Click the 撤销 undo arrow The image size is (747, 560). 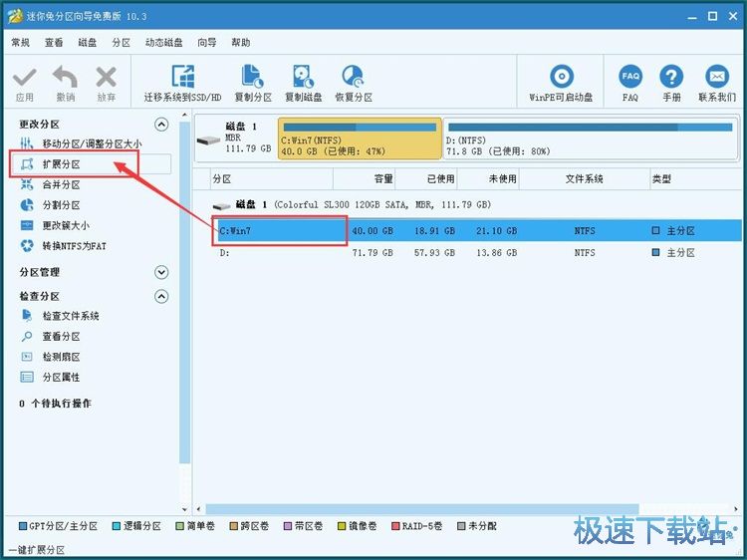click(x=66, y=78)
